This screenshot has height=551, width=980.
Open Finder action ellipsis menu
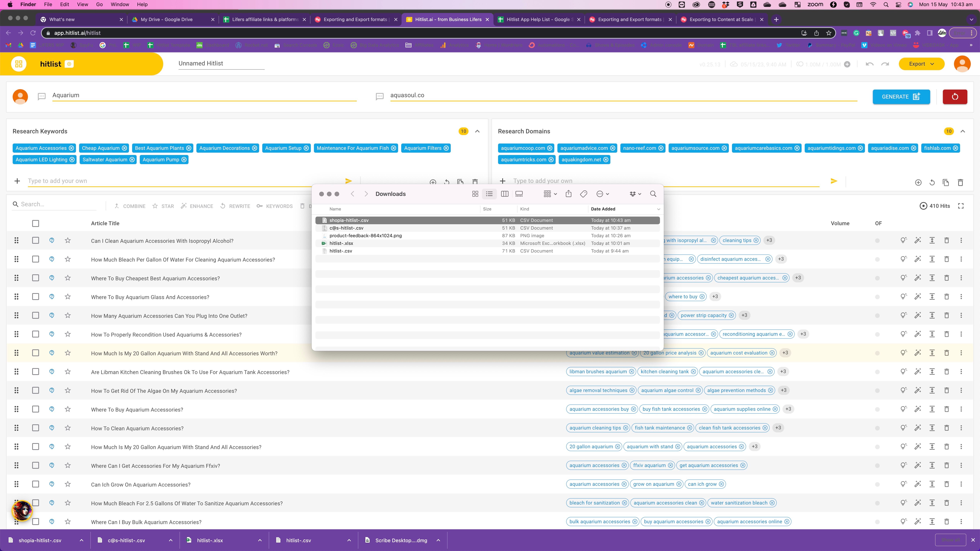[603, 194]
